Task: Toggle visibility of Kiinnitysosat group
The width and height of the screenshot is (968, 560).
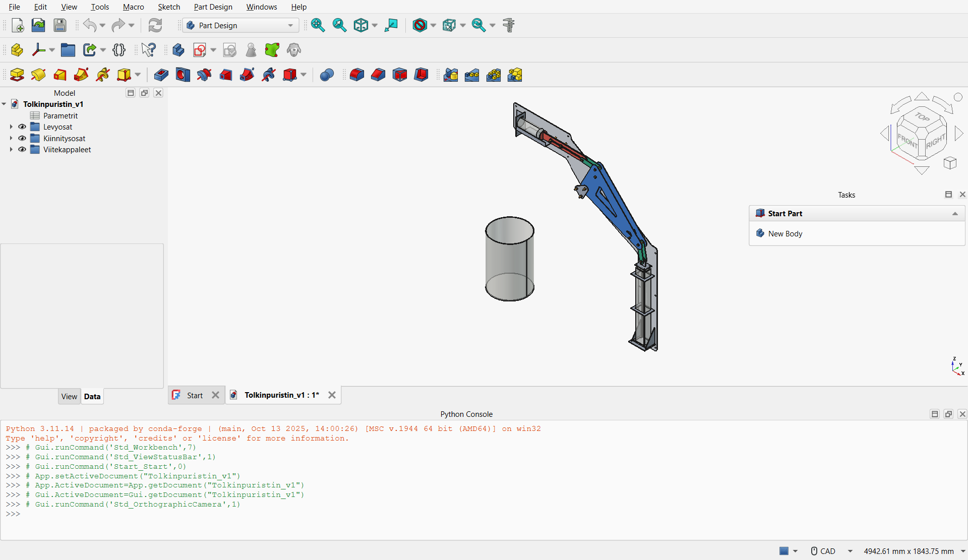Action: tap(22, 138)
